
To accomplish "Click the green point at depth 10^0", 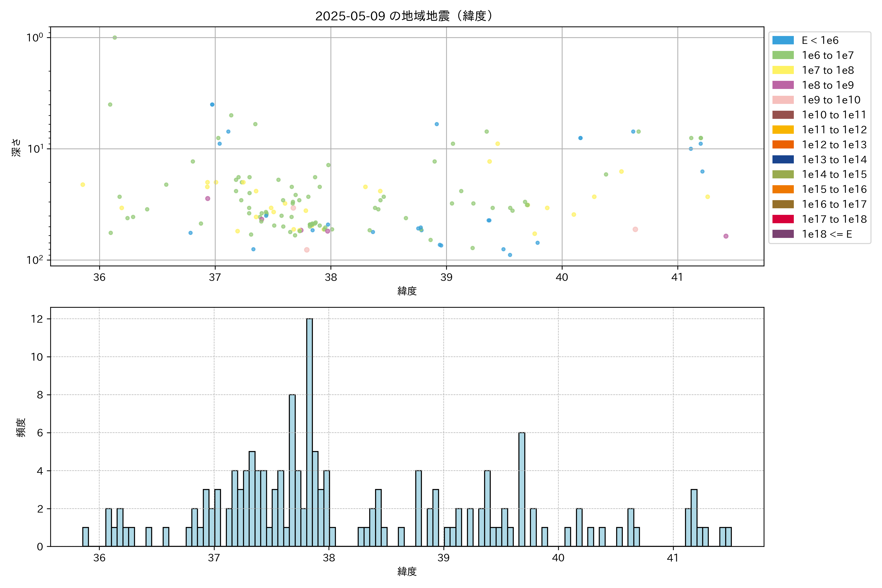I will pyautogui.click(x=115, y=37).
